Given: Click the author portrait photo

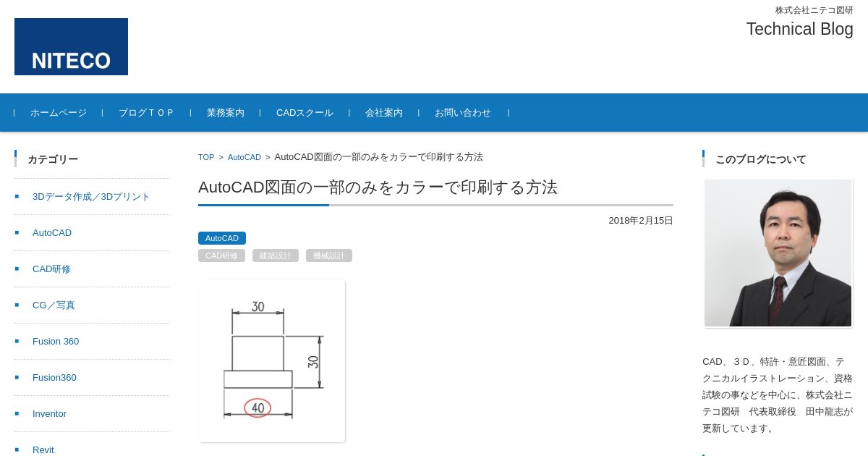Looking at the screenshot, I should tap(778, 253).
